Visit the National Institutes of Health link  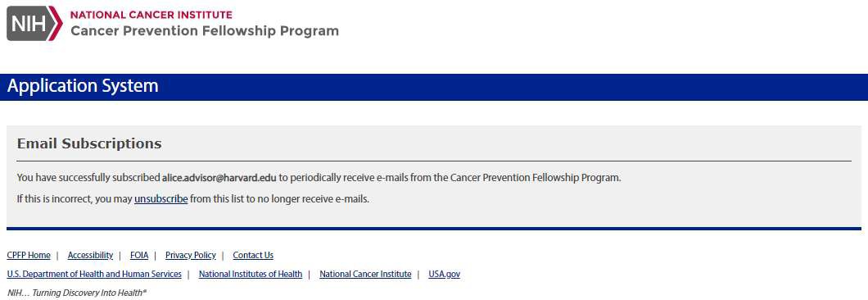click(251, 274)
